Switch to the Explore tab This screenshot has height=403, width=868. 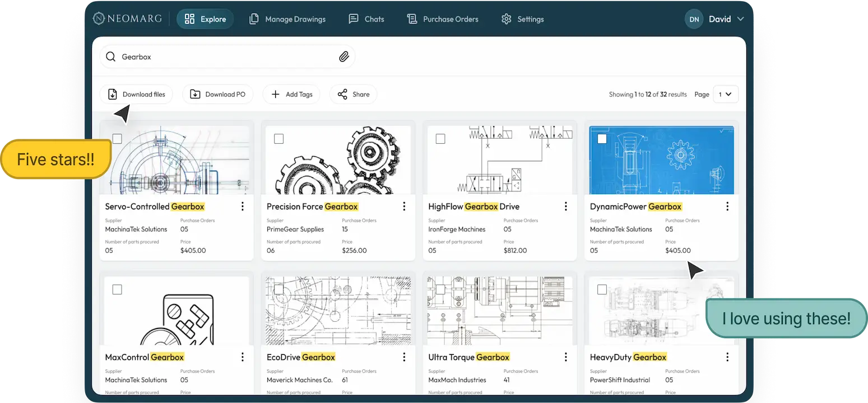coord(205,18)
